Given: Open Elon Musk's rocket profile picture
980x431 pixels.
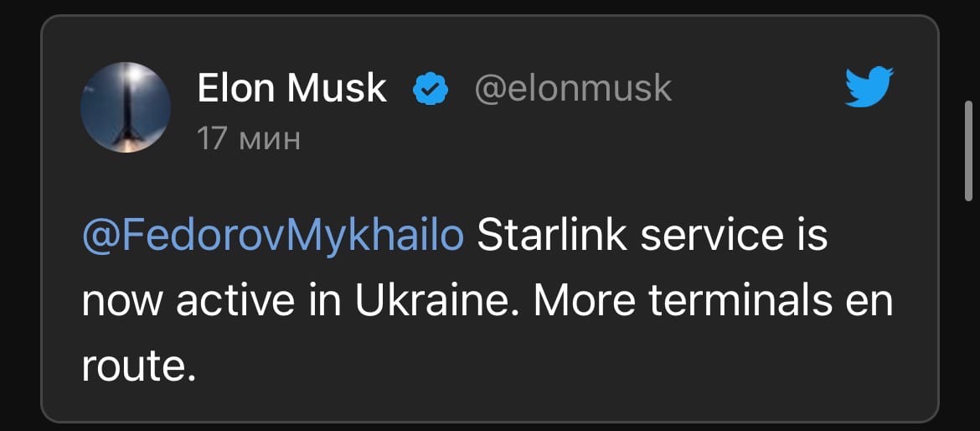Looking at the screenshot, I should point(126,107).
